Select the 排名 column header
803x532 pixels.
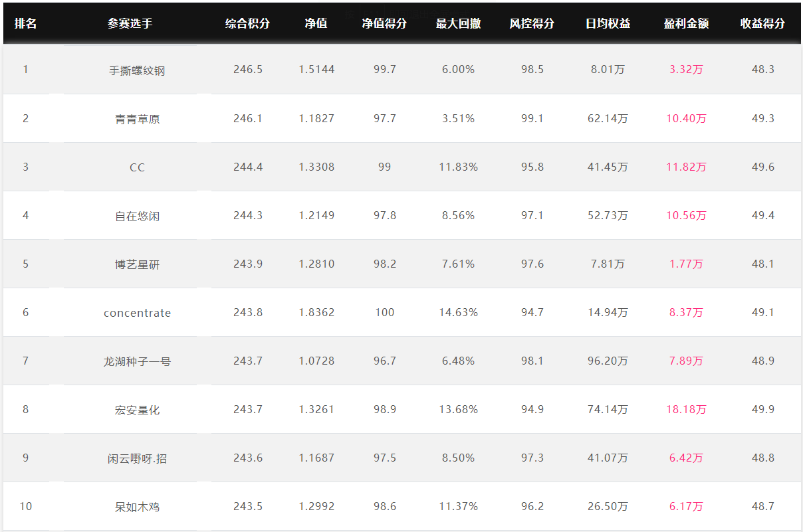(x=25, y=23)
